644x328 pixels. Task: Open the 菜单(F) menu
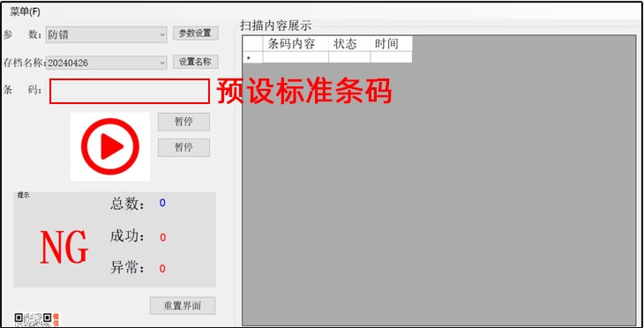[x=25, y=12]
